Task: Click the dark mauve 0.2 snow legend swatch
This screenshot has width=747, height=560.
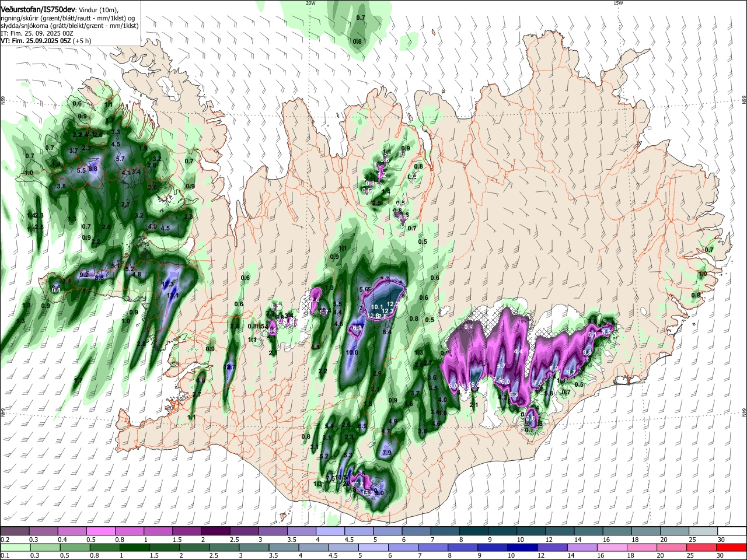Action: pyautogui.click(x=15, y=531)
